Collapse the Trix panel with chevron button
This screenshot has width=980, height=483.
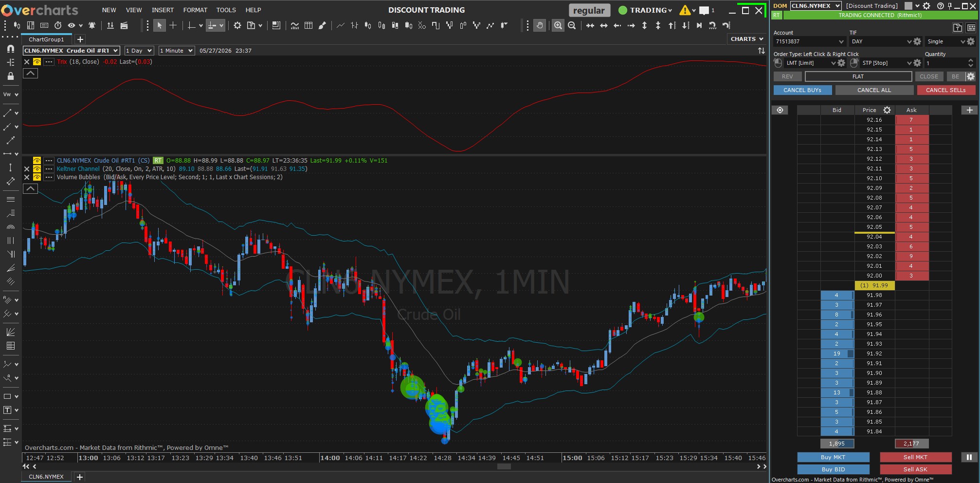30,74
